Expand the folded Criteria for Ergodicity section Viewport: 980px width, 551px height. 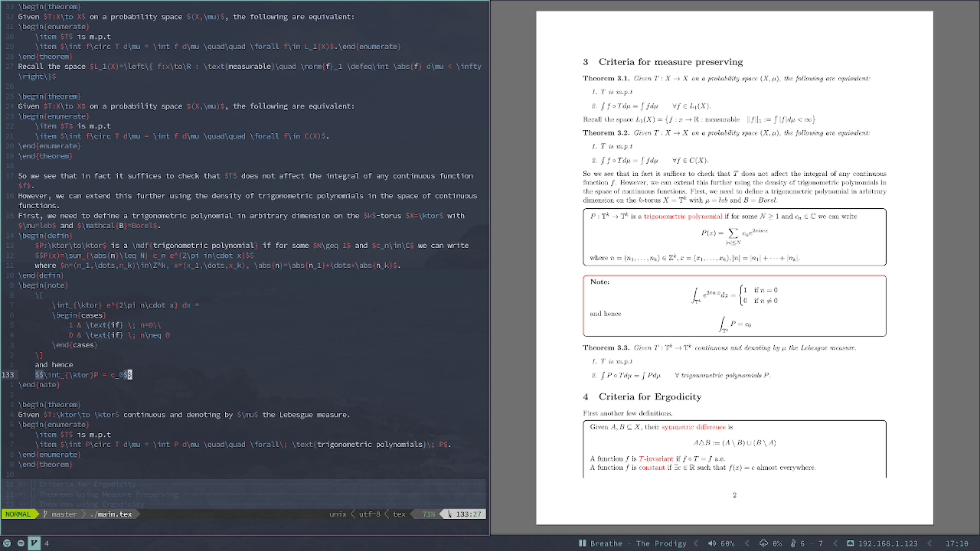[x=243, y=484]
